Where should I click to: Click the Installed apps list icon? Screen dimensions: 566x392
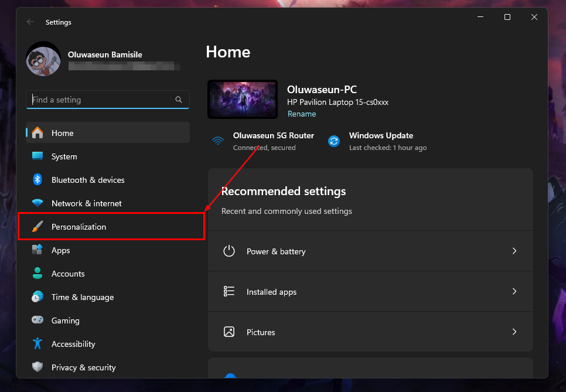pyautogui.click(x=229, y=291)
